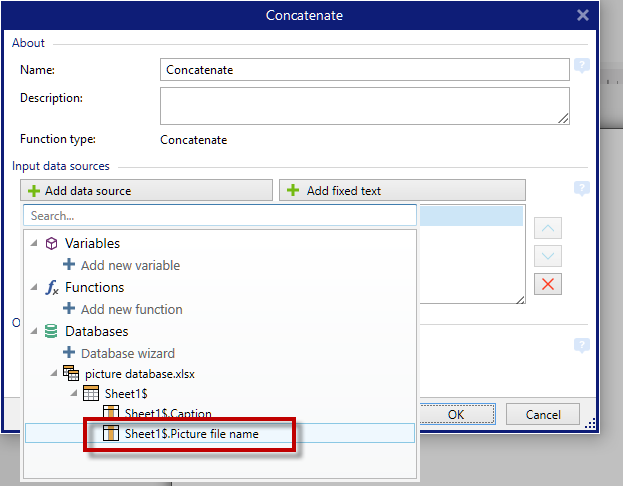The image size is (623, 486).
Task: Click the help icon beside Name field
Action: click(581, 67)
